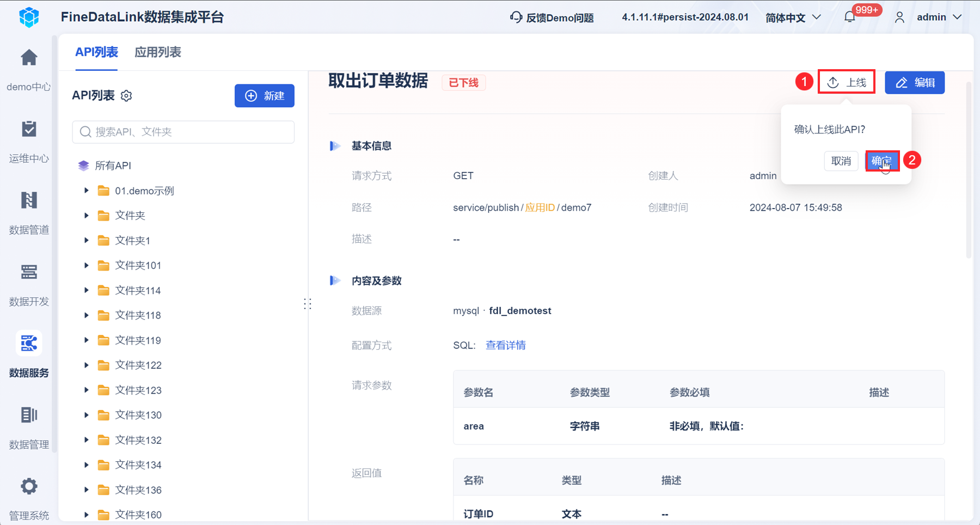Expand the 文件夹123 folder arrow
The width and height of the screenshot is (980, 525).
(x=86, y=390)
